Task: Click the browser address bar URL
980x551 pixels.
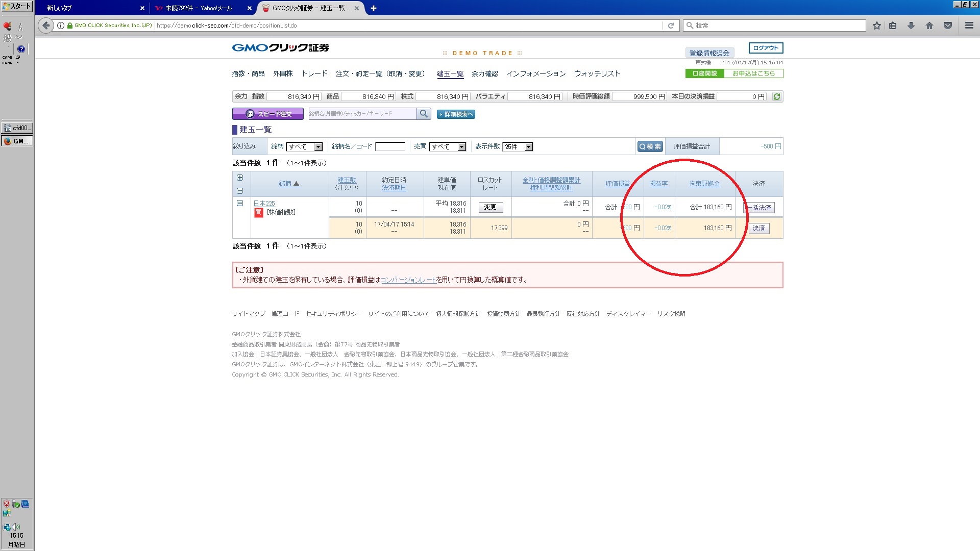Action: (227, 26)
